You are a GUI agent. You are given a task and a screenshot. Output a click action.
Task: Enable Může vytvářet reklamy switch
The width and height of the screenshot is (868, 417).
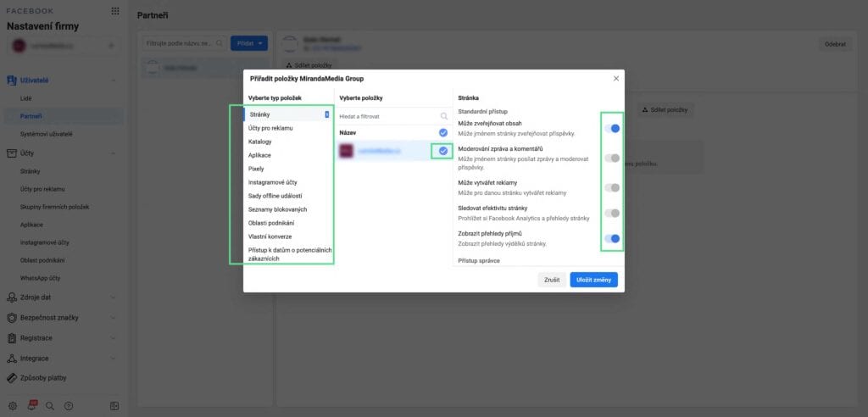pos(612,187)
